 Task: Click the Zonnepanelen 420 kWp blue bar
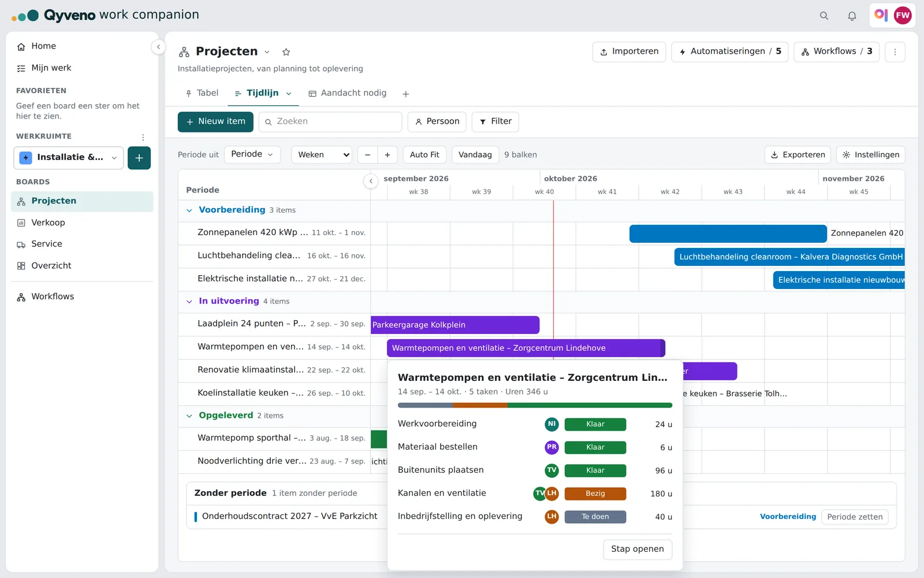728,234
